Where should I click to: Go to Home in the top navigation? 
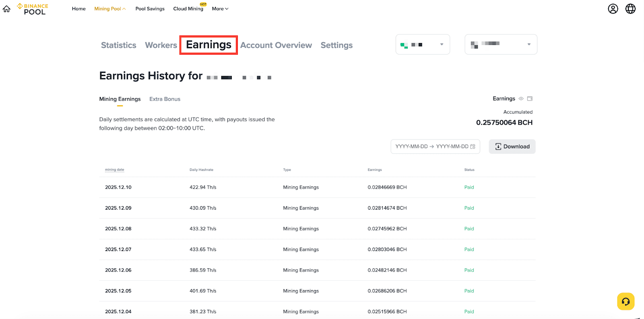(79, 9)
